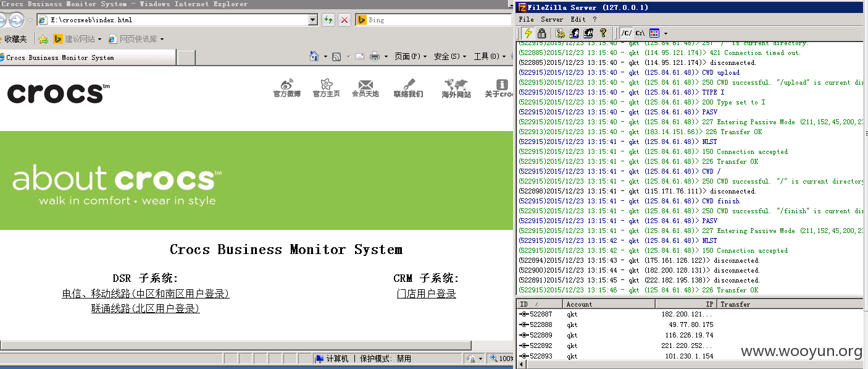Open FileZilla users configuration icon
868x369 pixels.
(574, 33)
